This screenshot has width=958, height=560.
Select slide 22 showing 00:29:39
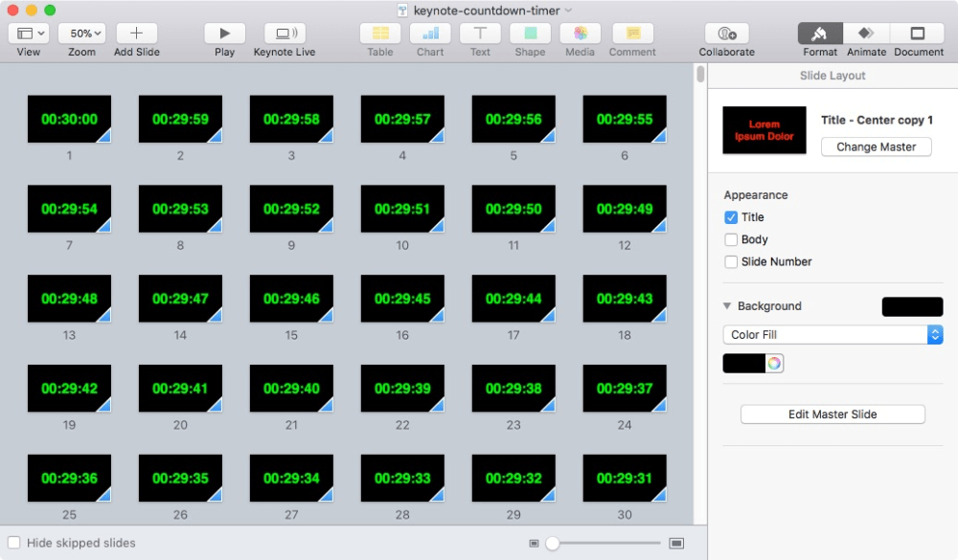pos(402,388)
